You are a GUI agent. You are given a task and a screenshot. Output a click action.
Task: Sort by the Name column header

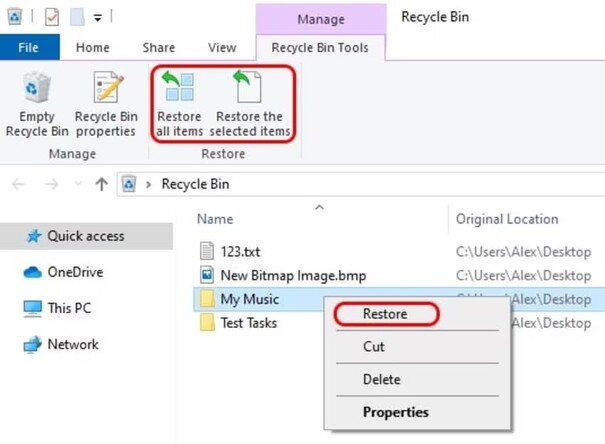pos(215,219)
